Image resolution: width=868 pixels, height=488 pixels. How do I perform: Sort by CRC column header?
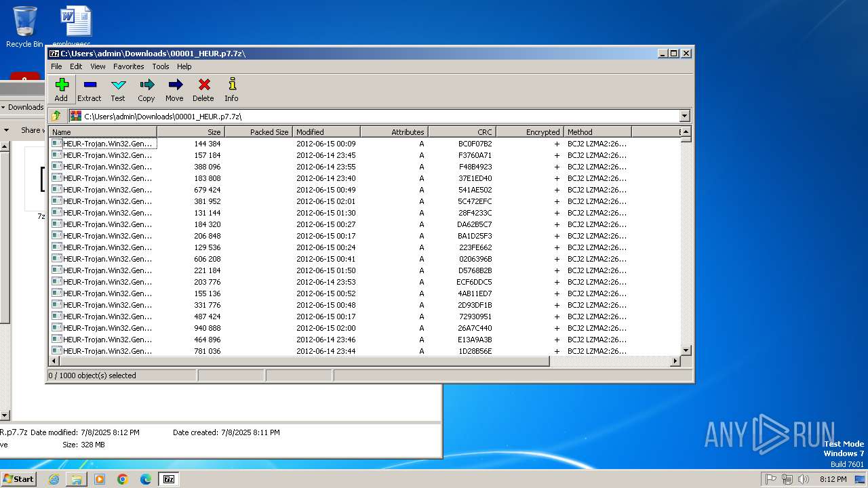[462, 132]
